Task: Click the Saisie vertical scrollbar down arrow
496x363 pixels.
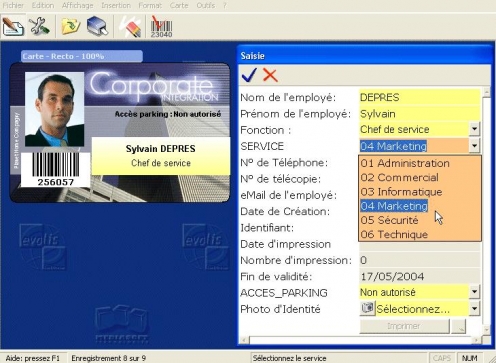Action: pos(487,330)
